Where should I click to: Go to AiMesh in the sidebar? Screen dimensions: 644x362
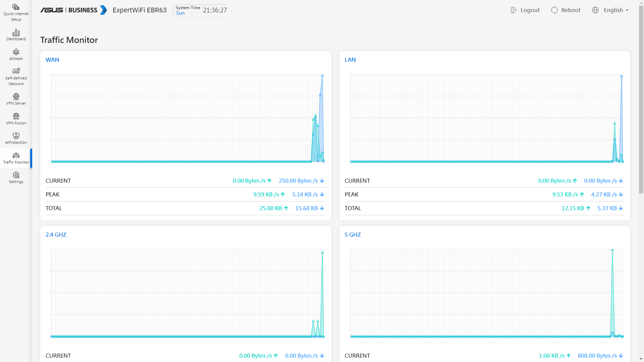point(16,52)
